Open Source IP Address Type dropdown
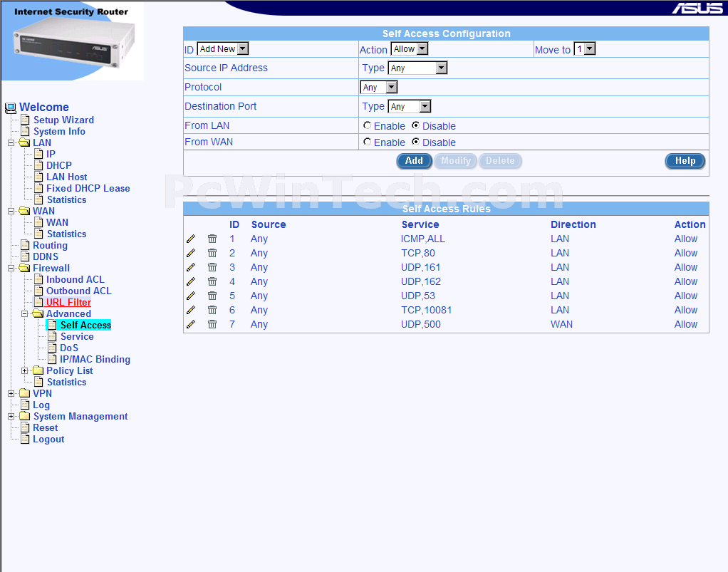The height and width of the screenshot is (572, 728). pyautogui.click(x=417, y=68)
